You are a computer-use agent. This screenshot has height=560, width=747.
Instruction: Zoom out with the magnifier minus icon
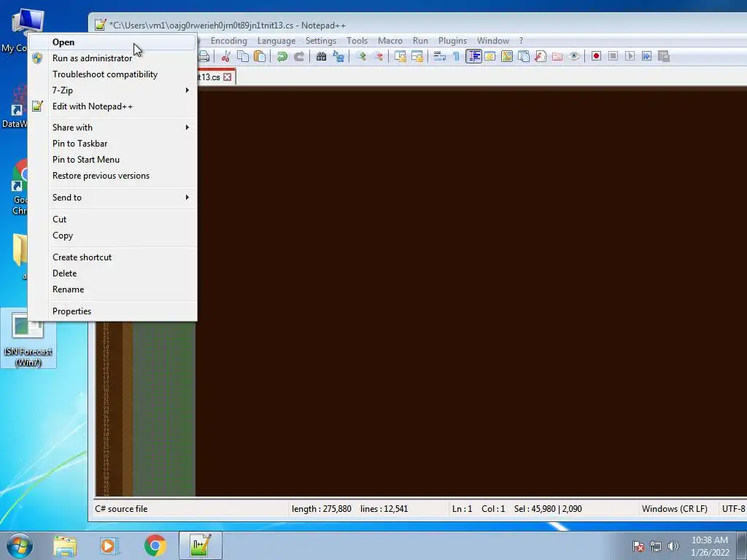(x=378, y=56)
